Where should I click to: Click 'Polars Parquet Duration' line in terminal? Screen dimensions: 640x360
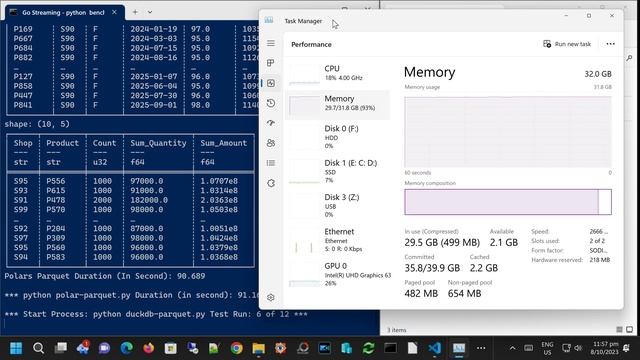(105, 276)
